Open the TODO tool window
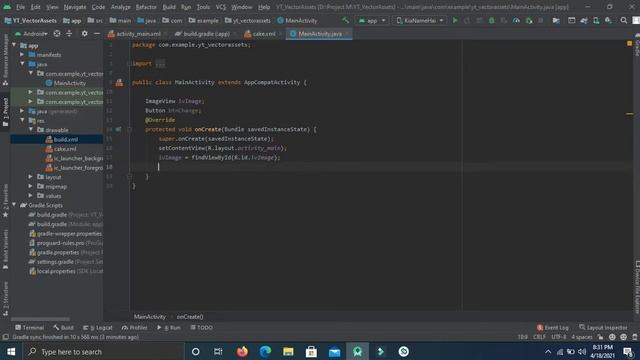This screenshot has width=640, height=360. [x=201, y=327]
